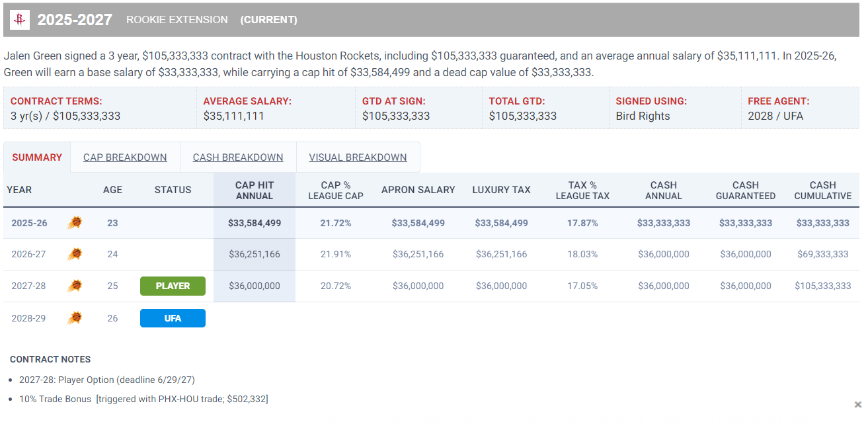868x424 pixels.
Task: Click the Suns logo in 2025-26 row
Action: point(75,223)
